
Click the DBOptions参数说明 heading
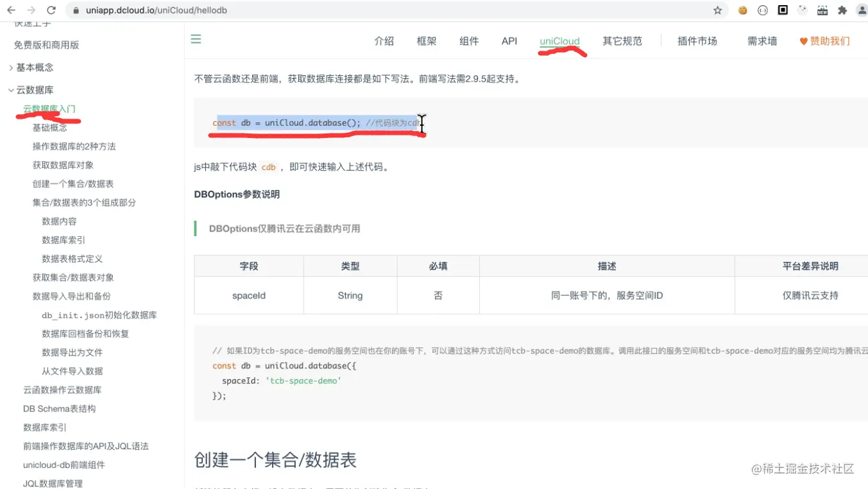point(237,194)
